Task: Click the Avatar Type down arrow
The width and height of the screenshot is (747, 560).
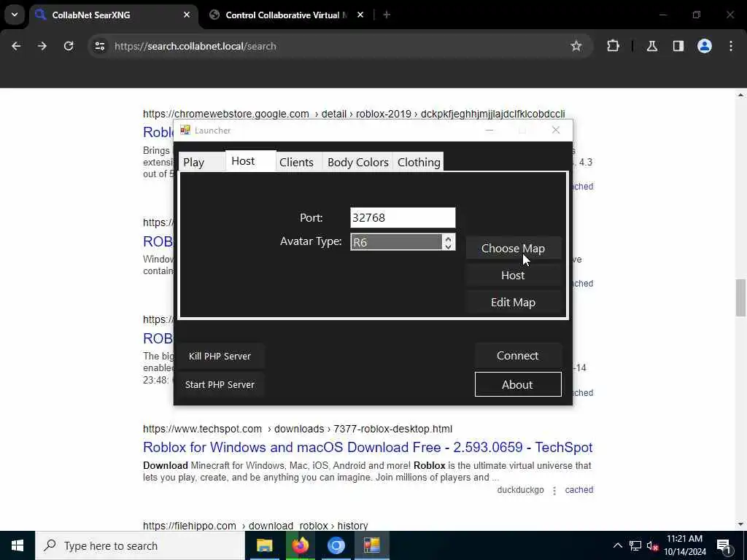Action: [x=449, y=246]
